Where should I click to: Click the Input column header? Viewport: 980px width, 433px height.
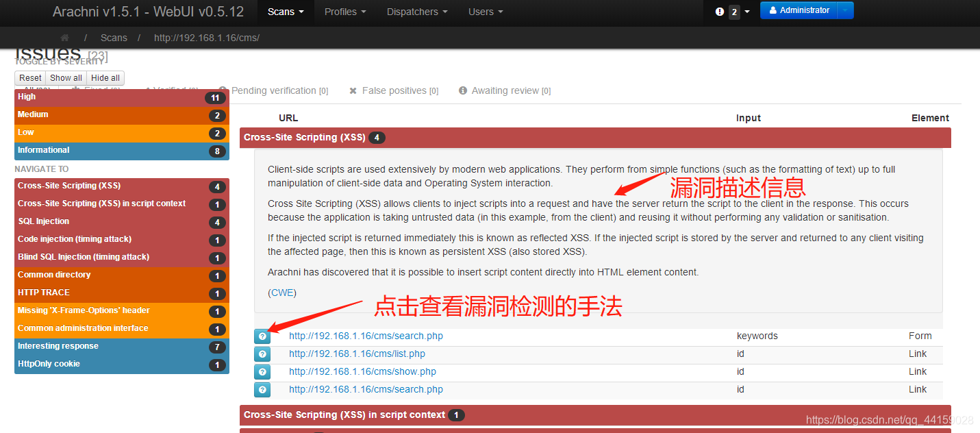(x=749, y=118)
